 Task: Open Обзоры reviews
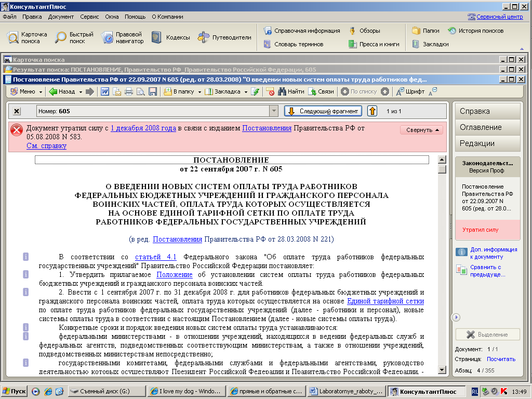tap(365, 31)
